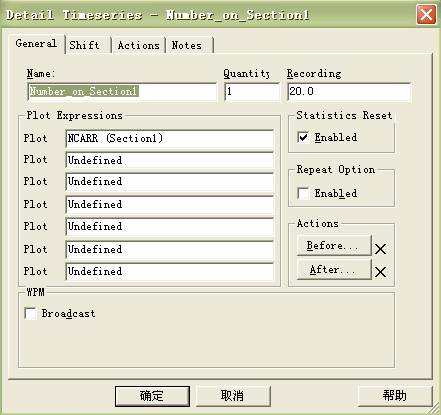Click the fifth Plot expression field
Screen dimensions: 441x415
[170, 226]
